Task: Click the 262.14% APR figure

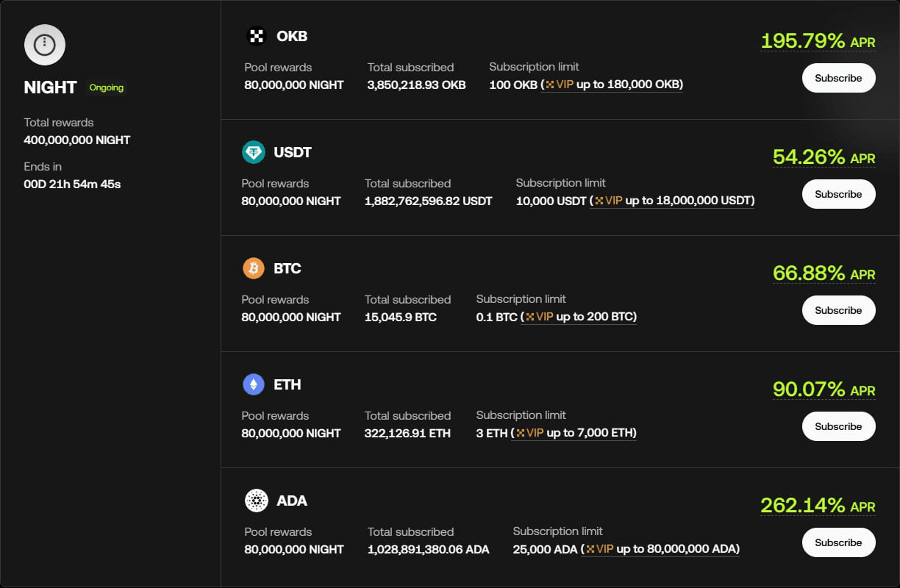Action: (x=803, y=506)
